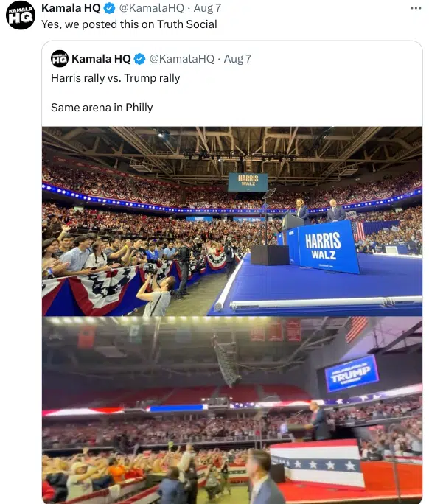Viewport: 429px width, 504px height.
Task: Click the verified badge in the quoted tweet
Action: (x=139, y=59)
